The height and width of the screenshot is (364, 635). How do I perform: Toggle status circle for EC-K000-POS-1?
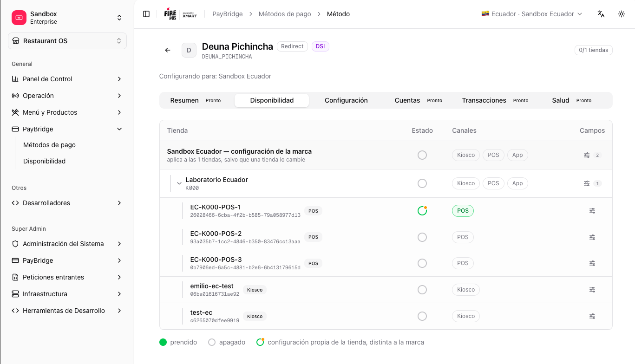point(422,211)
